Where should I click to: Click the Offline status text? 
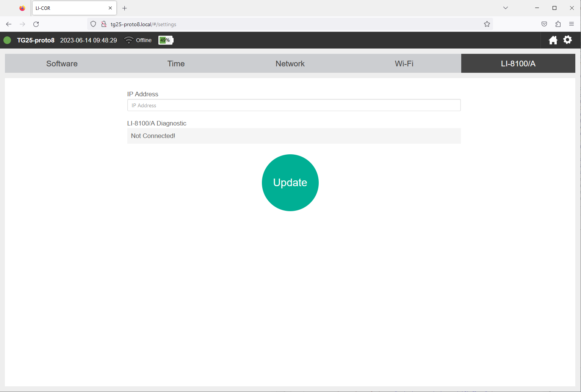[144, 40]
